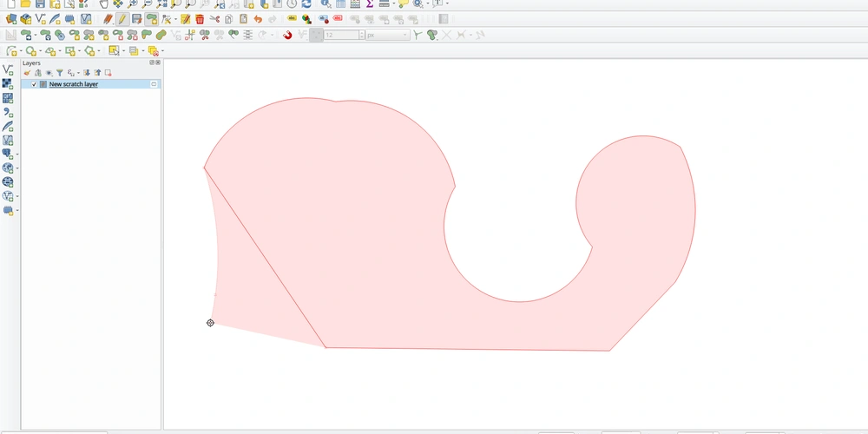This screenshot has width=868, height=434.
Task: Select the Add Ring tool
Action: coord(74,35)
